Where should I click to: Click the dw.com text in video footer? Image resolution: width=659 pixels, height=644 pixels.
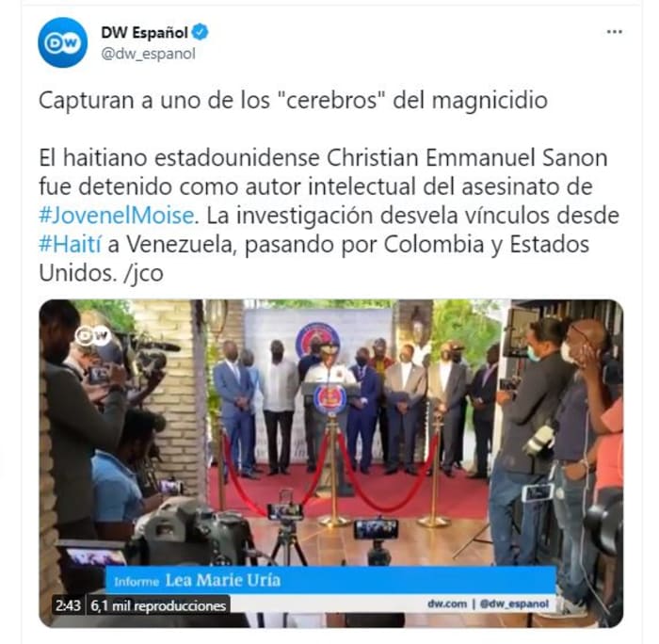point(447,604)
